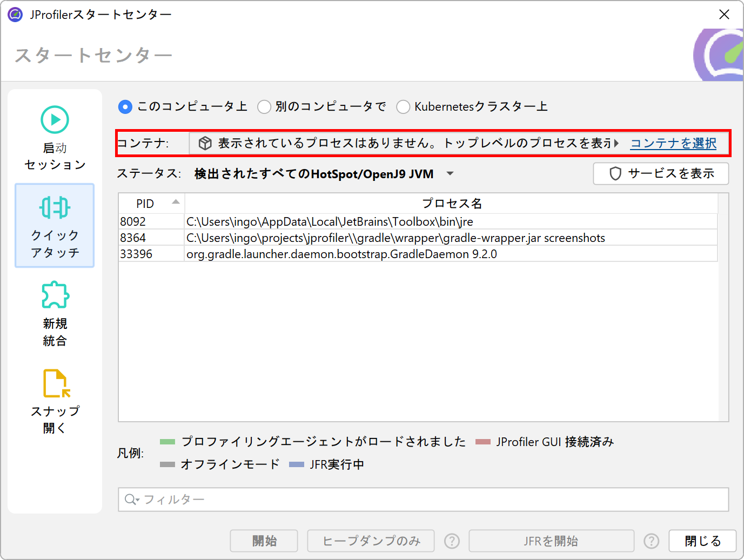This screenshot has width=744, height=560.
Task: Open the ステータス HotSpot/OpenJ9 JVM dropdown
Action: pos(324,174)
